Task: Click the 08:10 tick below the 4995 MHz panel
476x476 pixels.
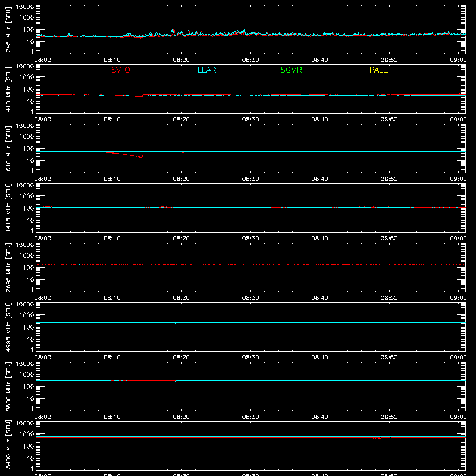Action: (x=112, y=358)
